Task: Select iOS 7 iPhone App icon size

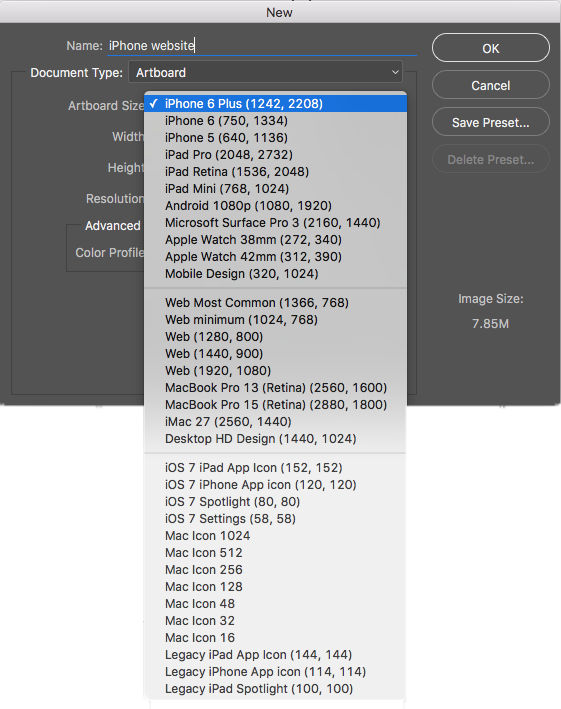Action: click(x=275, y=485)
